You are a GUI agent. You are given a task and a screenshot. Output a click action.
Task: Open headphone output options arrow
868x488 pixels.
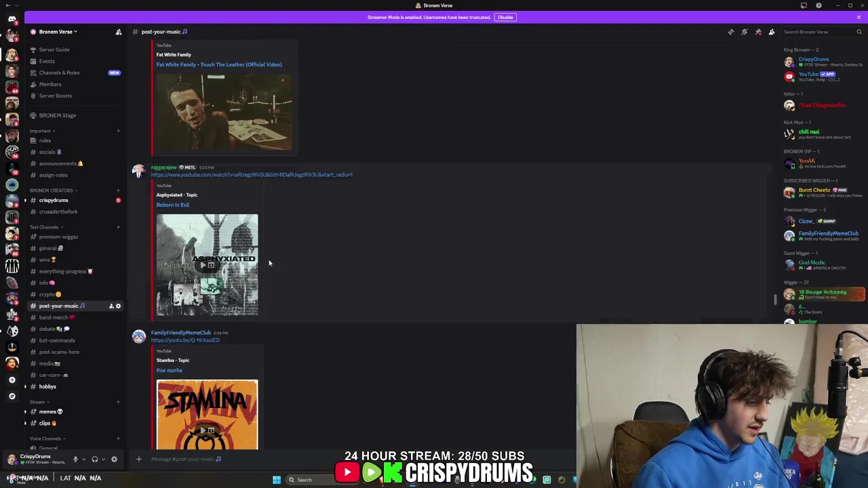tap(103, 460)
